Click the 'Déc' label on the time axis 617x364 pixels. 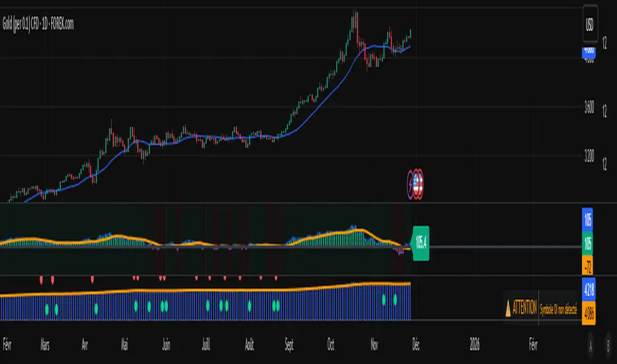coord(416,345)
